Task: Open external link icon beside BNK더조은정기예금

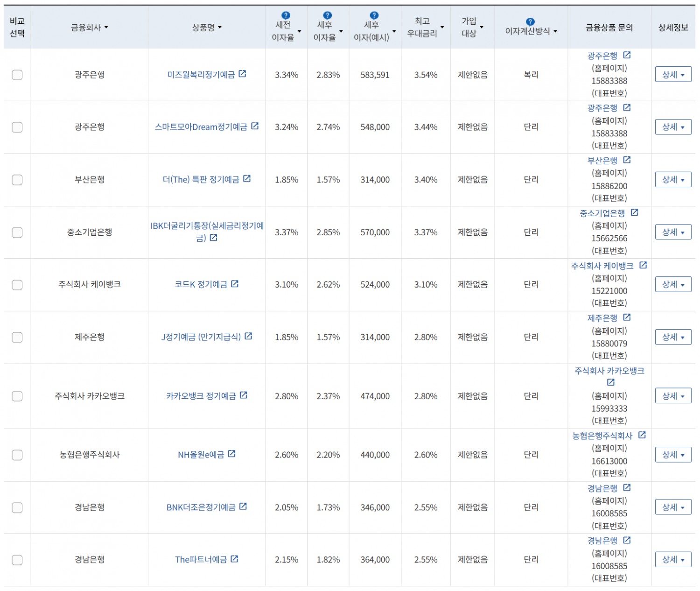Action: pyautogui.click(x=243, y=507)
